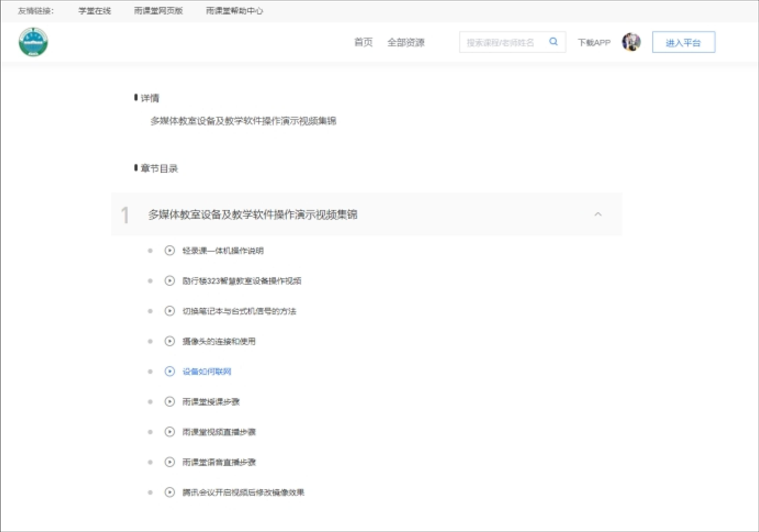This screenshot has height=532, width=759.
Task: Open 全部资源 page
Action: point(406,42)
